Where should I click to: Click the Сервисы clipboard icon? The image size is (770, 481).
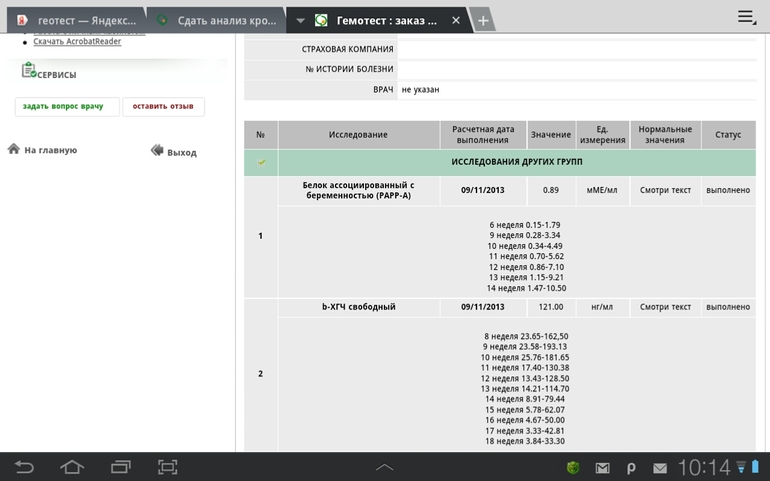28,72
